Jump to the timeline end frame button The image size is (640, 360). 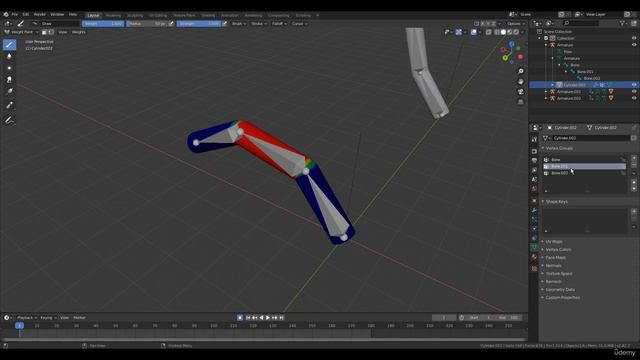click(281, 318)
